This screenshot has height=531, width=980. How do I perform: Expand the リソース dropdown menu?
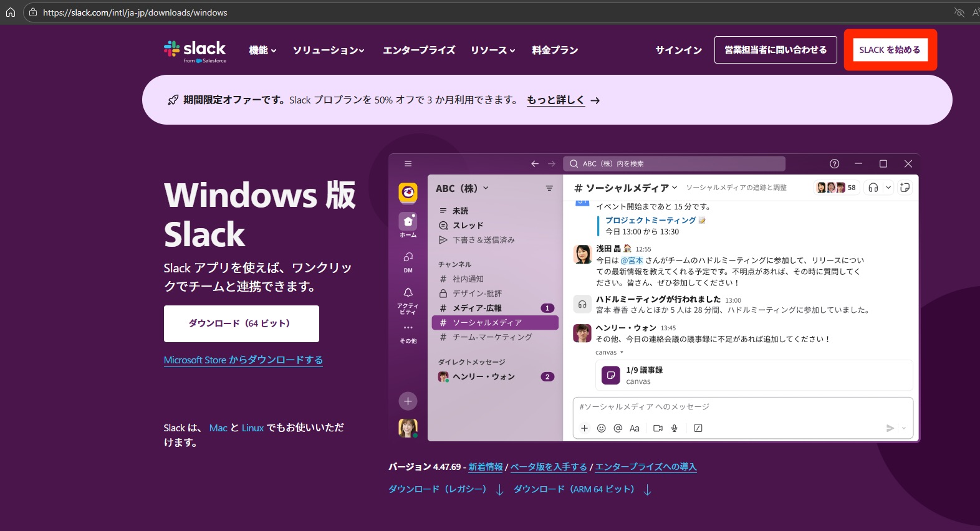pos(492,50)
